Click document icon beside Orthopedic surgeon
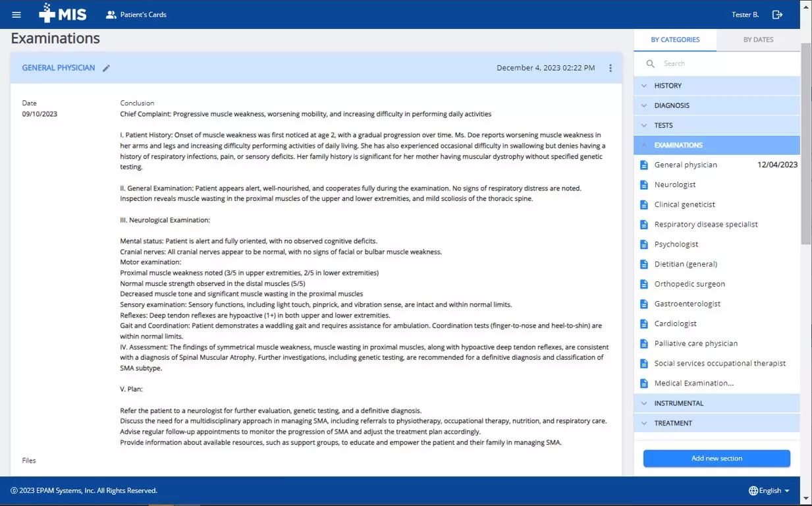 click(x=644, y=284)
